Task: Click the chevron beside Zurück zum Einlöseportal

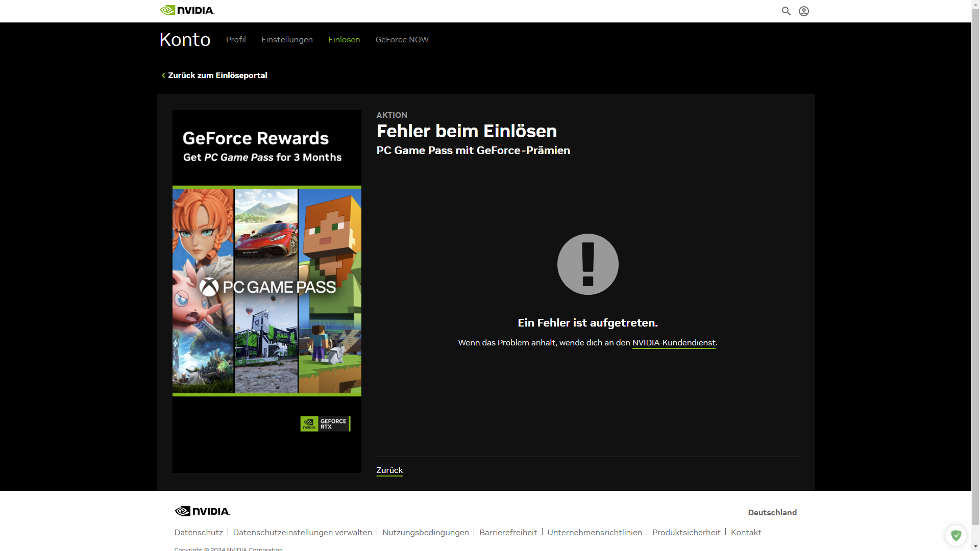Action: pyautogui.click(x=163, y=75)
